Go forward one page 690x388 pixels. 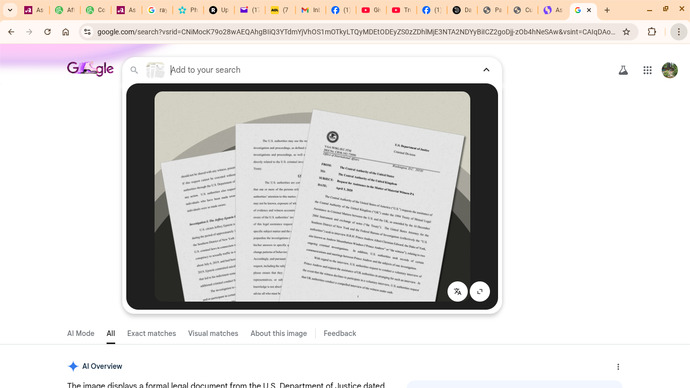(x=29, y=32)
